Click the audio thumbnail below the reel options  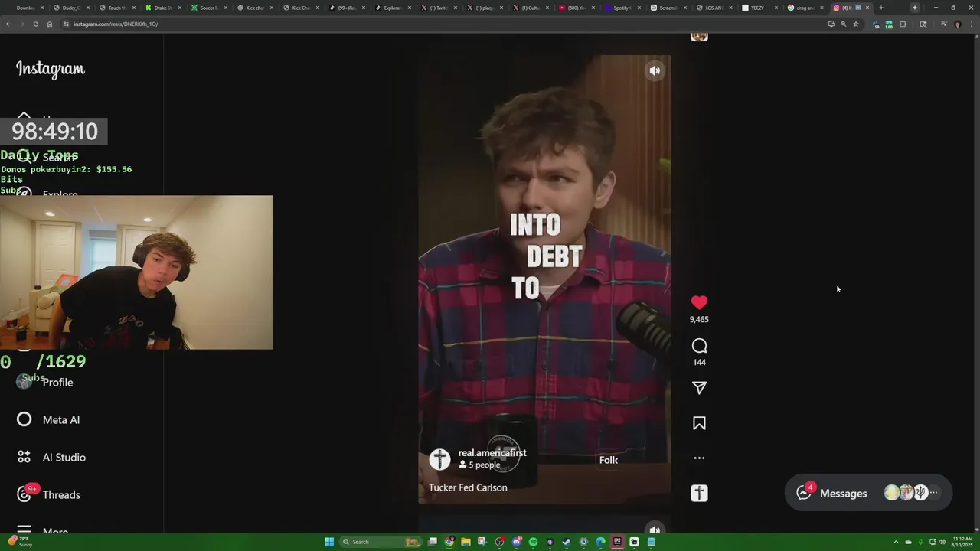tap(699, 494)
